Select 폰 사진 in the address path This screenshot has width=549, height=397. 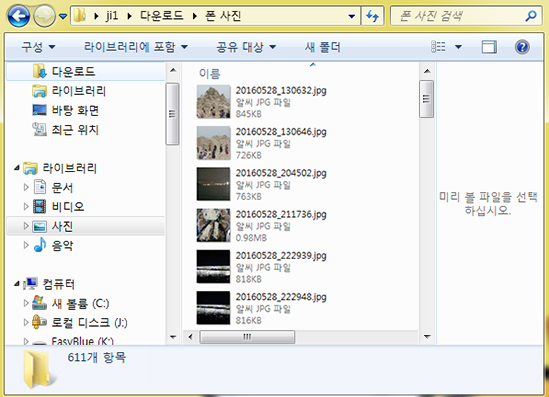tap(223, 16)
